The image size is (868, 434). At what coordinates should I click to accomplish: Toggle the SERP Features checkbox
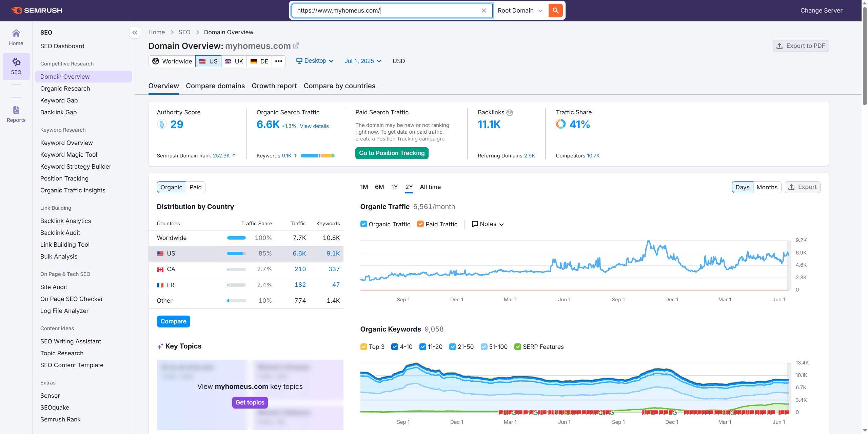click(518, 347)
